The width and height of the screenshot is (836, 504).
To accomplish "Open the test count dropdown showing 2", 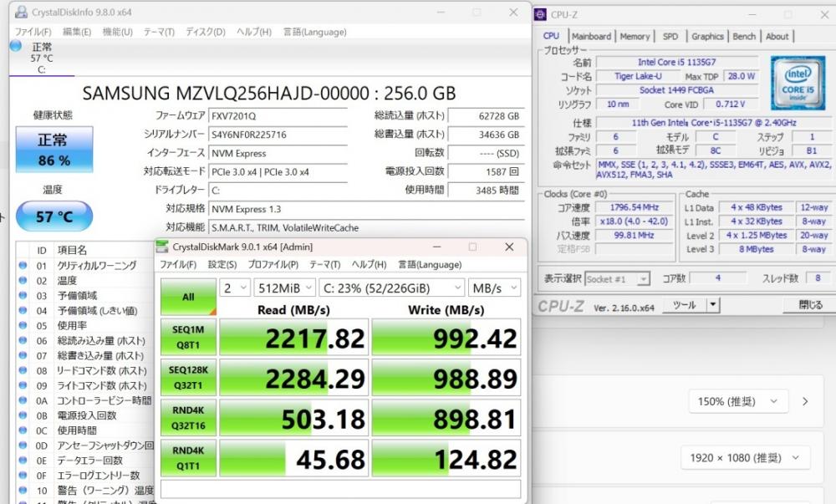I will coord(235,288).
